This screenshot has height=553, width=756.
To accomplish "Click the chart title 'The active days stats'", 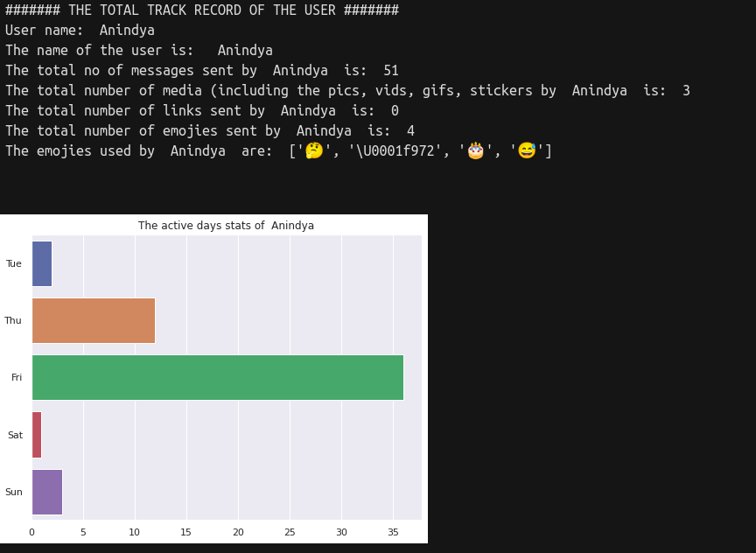I will pyautogui.click(x=226, y=226).
